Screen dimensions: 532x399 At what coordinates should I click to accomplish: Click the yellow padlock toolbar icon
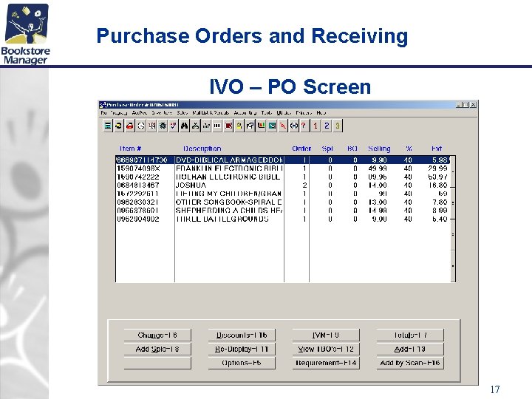239,126
